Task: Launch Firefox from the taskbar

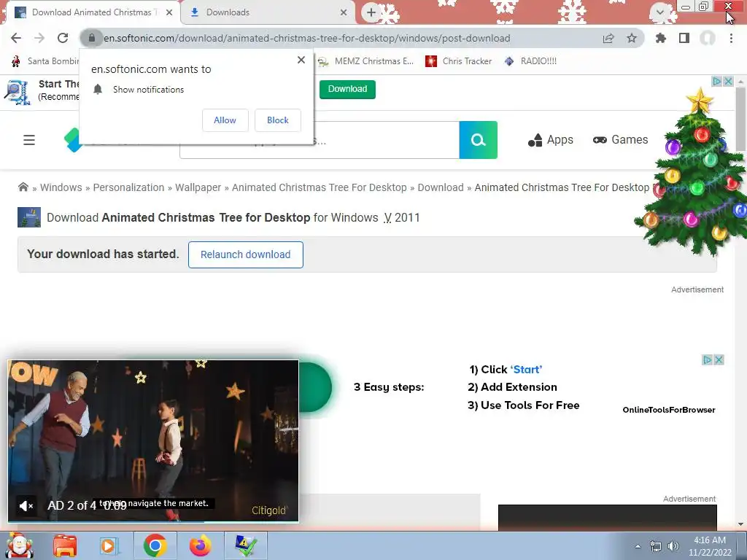Action: point(200,545)
